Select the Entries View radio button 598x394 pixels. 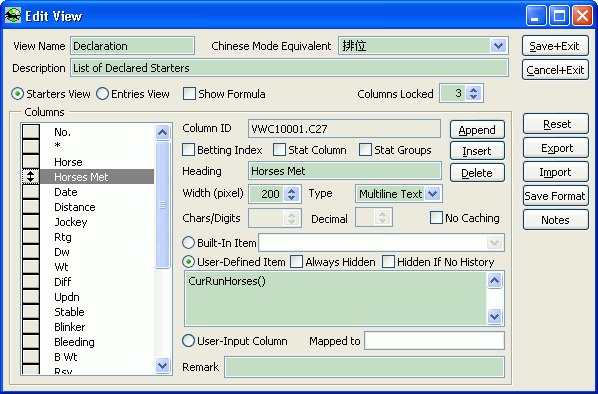tap(102, 94)
